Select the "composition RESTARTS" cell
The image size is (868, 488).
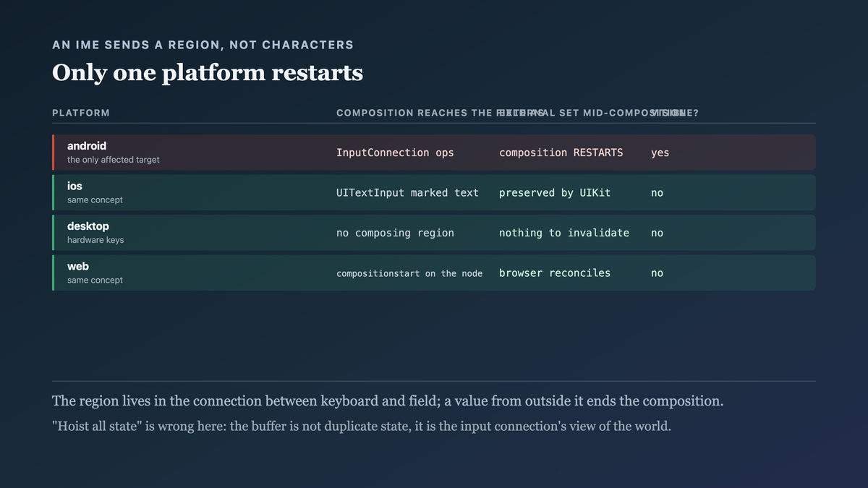[561, 153]
